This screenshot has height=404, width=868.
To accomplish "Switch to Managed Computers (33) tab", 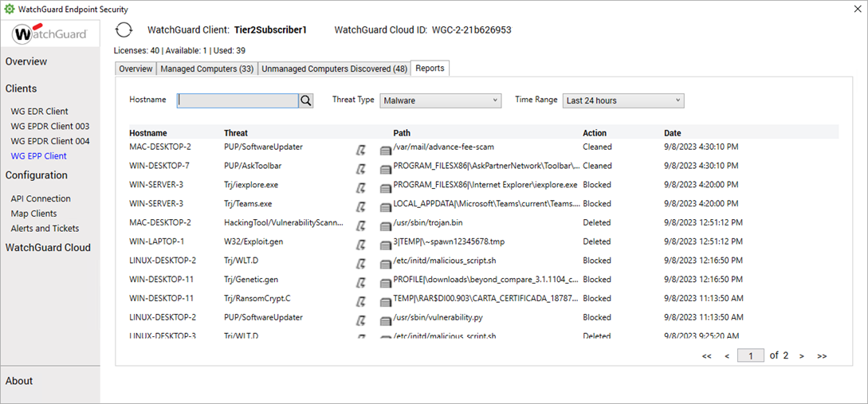I will (207, 69).
